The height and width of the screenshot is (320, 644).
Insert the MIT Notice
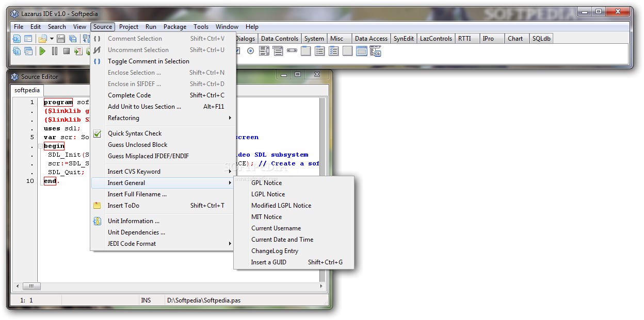point(294,217)
